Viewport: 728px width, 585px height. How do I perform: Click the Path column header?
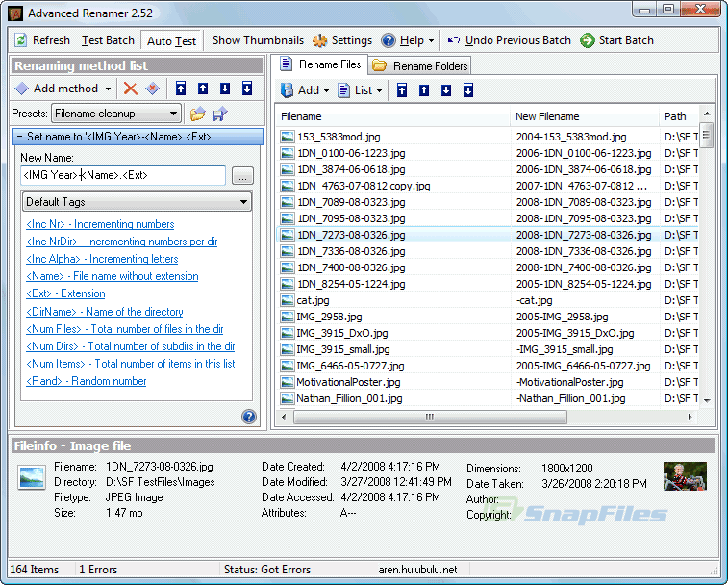click(679, 116)
